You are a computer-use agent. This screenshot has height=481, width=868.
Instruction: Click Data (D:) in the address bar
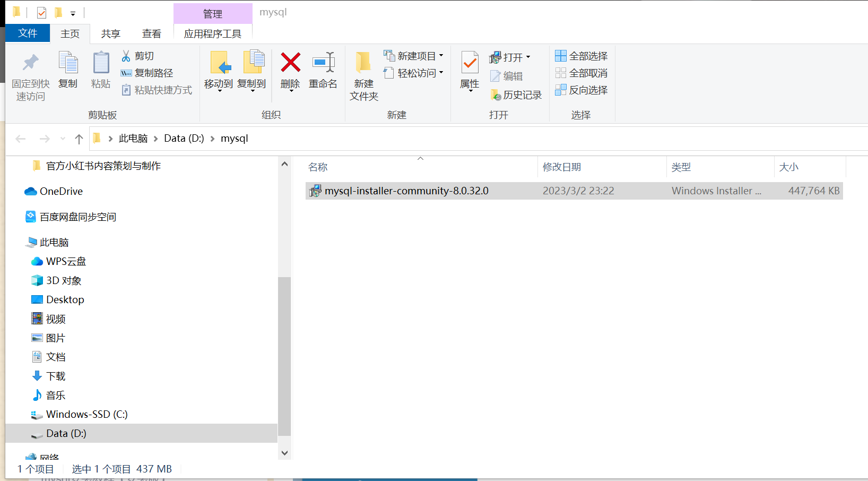[184, 139]
